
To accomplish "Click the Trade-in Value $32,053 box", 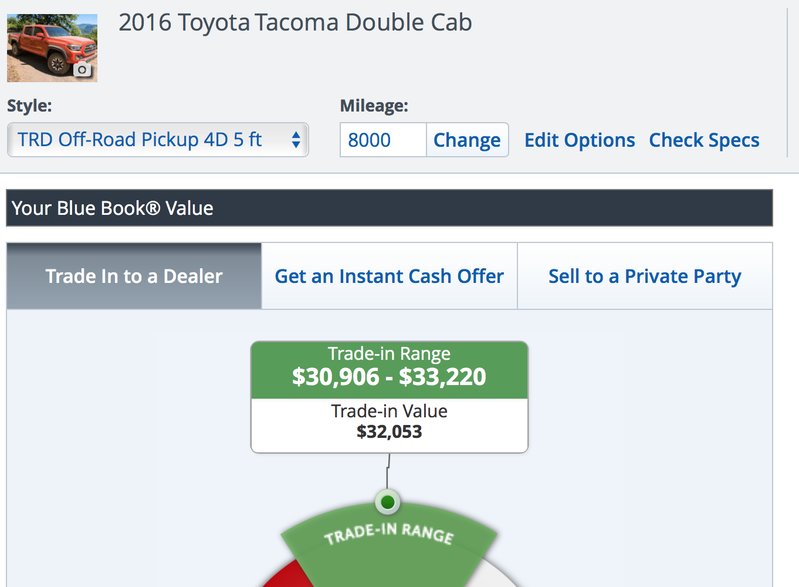I will (x=389, y=425).
